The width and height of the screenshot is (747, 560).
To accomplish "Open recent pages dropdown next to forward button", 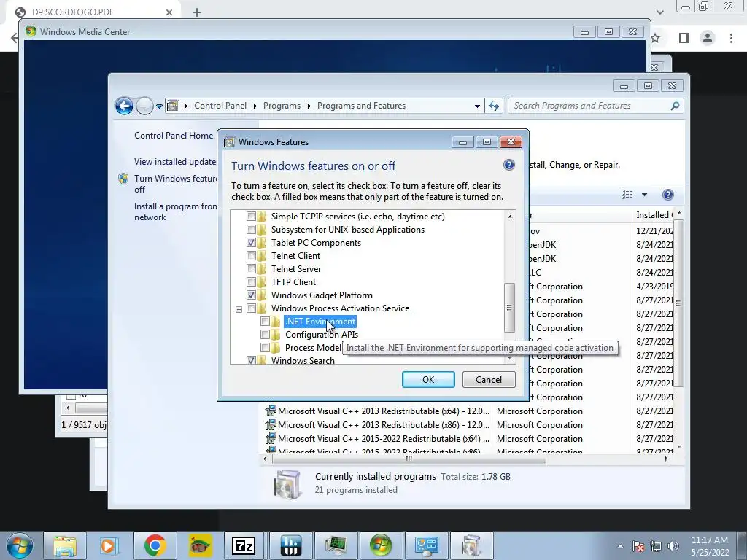I will (159, 106).
